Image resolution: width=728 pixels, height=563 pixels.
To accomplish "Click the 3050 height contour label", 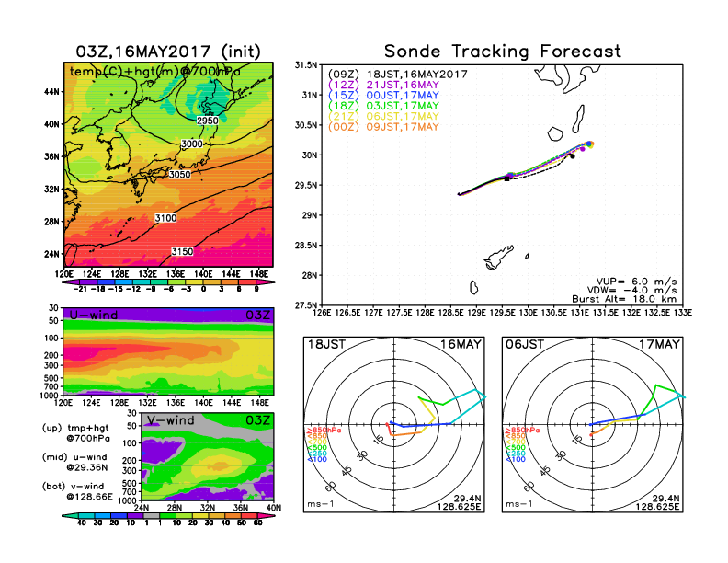I will point(179,175).
